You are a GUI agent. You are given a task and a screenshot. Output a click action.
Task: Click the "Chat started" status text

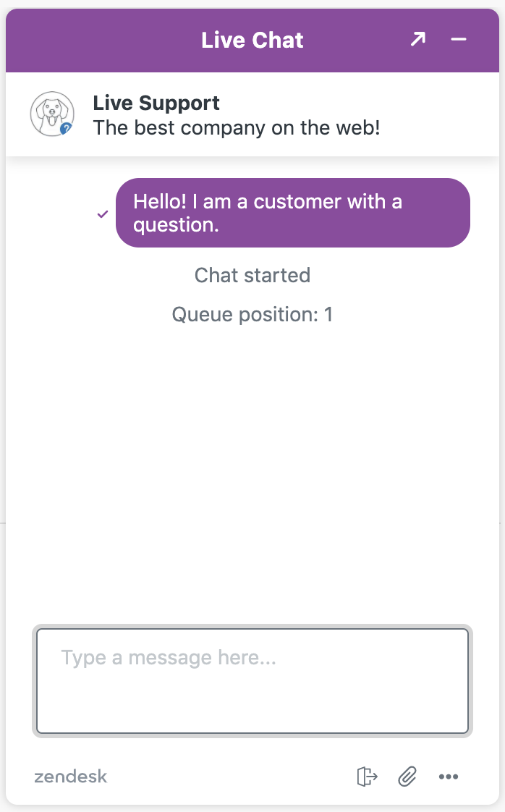point(252,275)
